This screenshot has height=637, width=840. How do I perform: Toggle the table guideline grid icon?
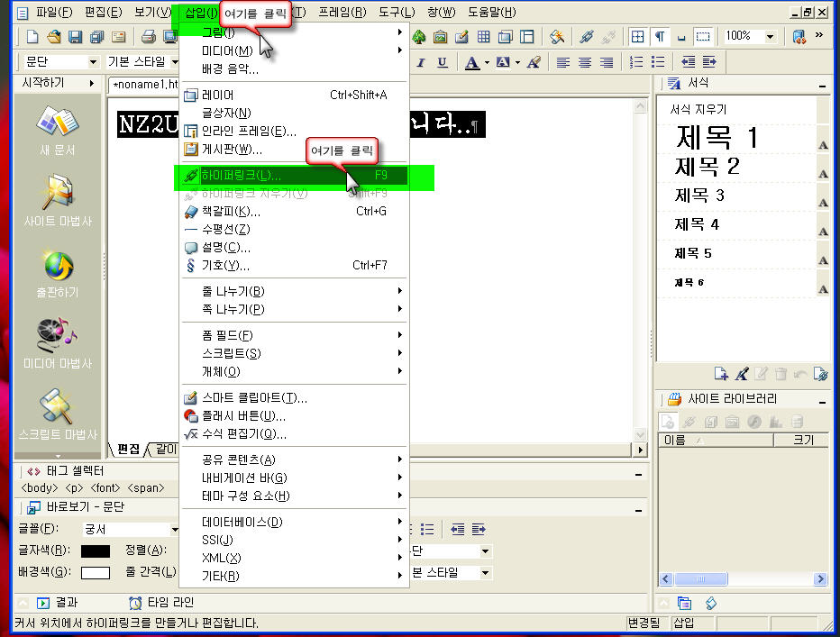[637, 36]
